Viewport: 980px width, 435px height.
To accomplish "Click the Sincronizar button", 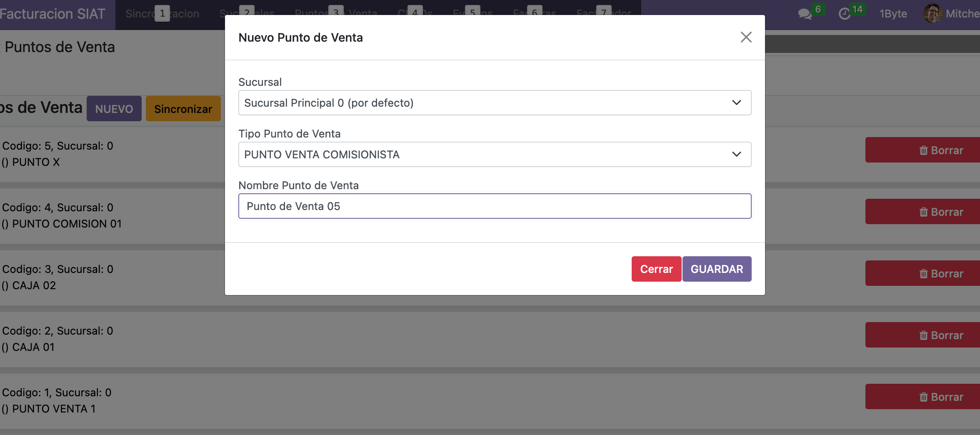I will pos(183,109).
